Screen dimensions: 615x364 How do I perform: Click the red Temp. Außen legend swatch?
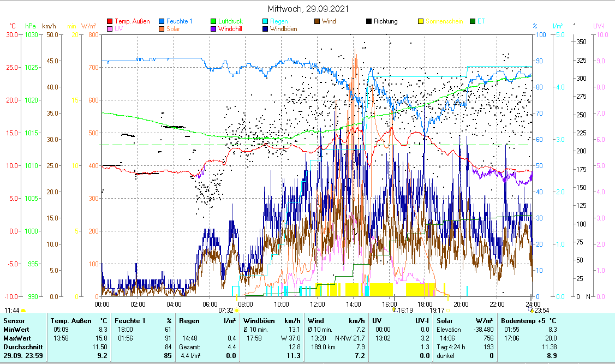pos(110,22)
